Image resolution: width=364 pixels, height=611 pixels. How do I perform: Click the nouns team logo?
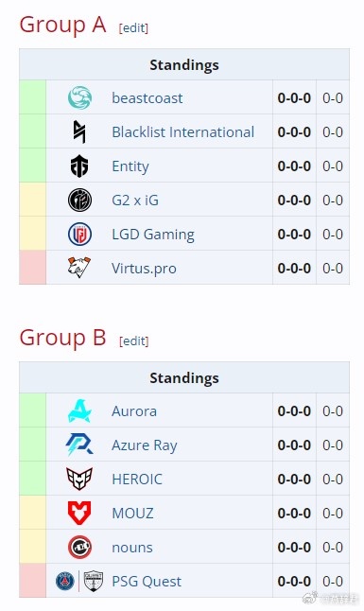point(80,547)
